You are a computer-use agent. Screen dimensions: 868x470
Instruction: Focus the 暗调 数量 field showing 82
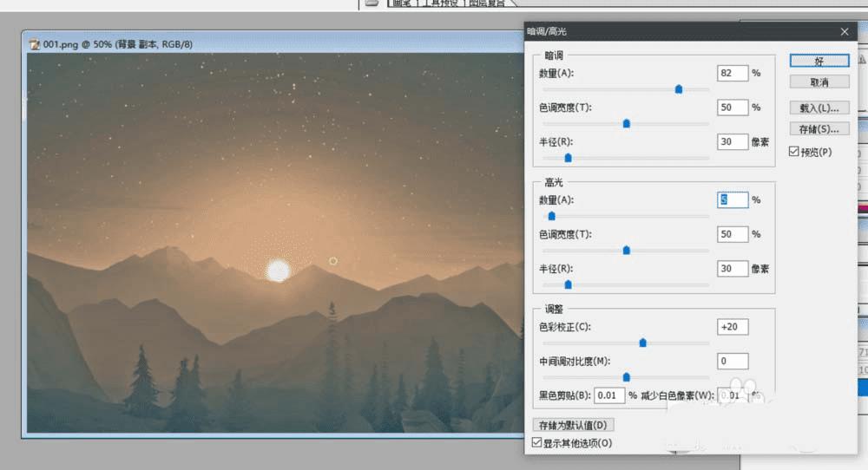coord(733,73)
